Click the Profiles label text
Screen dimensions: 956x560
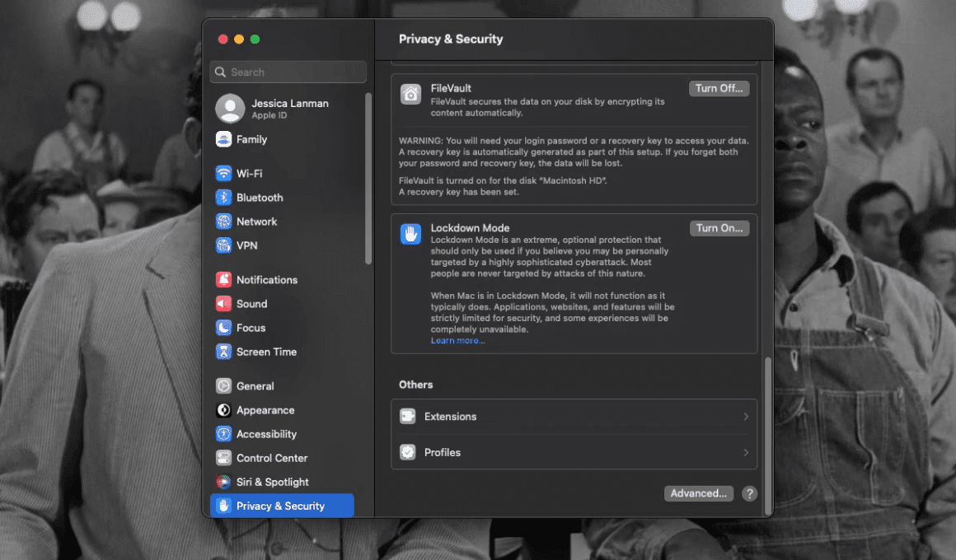tap(443, 452)
